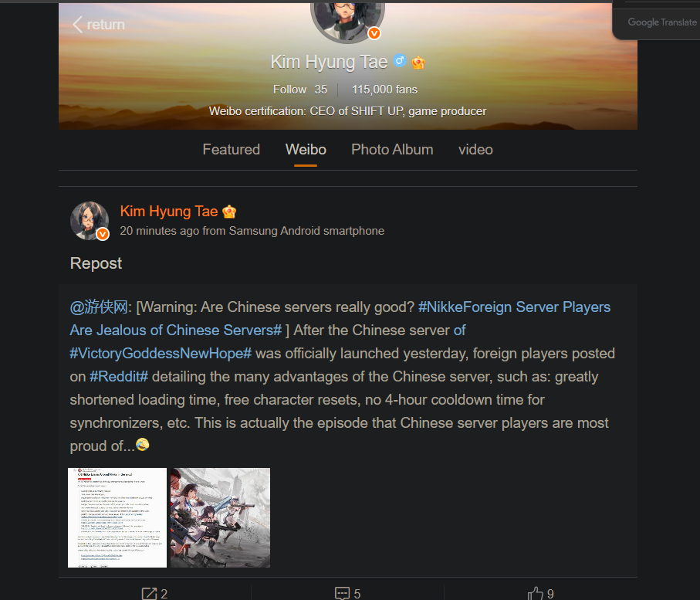700x600 pixels.
Task: Open post author's avatar picture
Action: [x=90, y=221]
